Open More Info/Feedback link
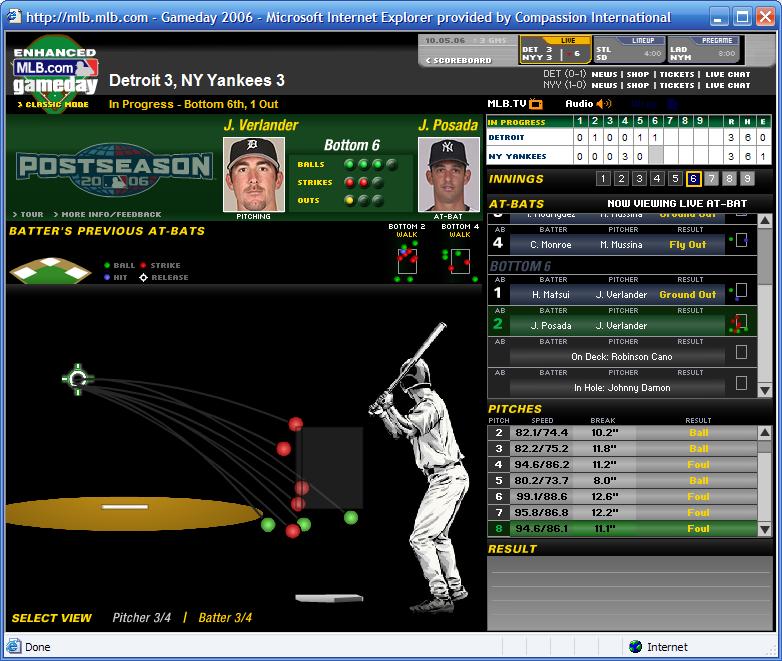This screenshot has height=661, width=782. 107,214
